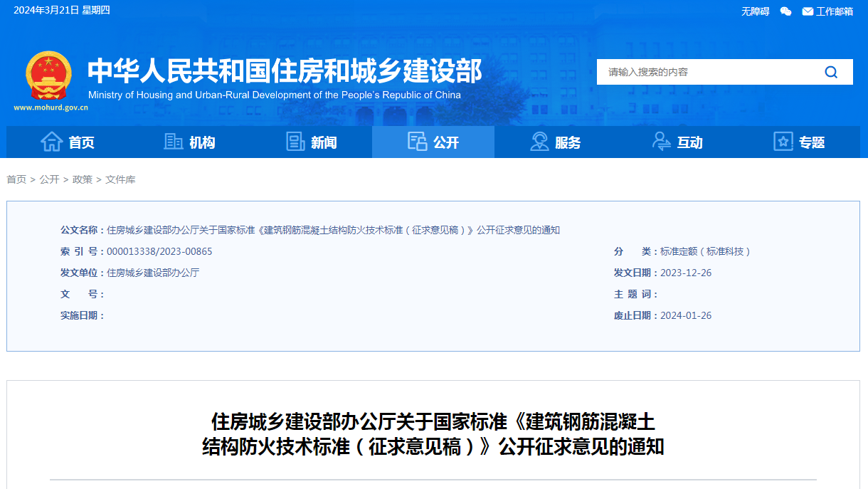Click the 政策 breadcrumb link
868x489 pixels.
(82, 179)
